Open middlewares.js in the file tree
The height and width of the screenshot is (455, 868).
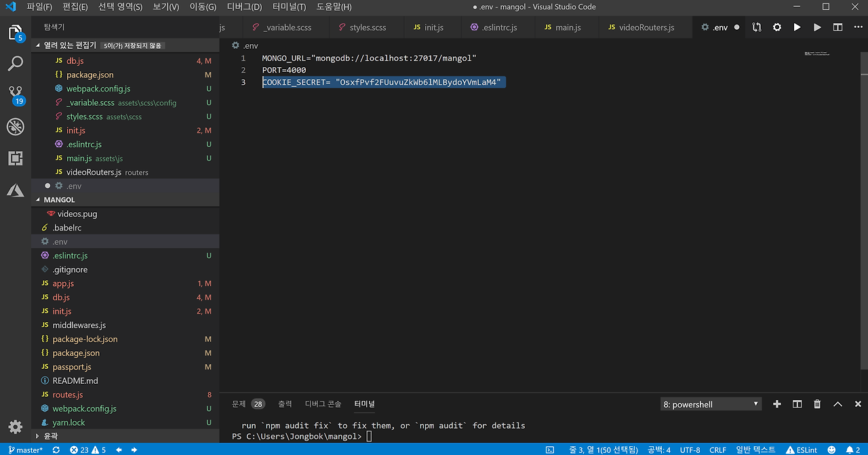pos(125,325)
